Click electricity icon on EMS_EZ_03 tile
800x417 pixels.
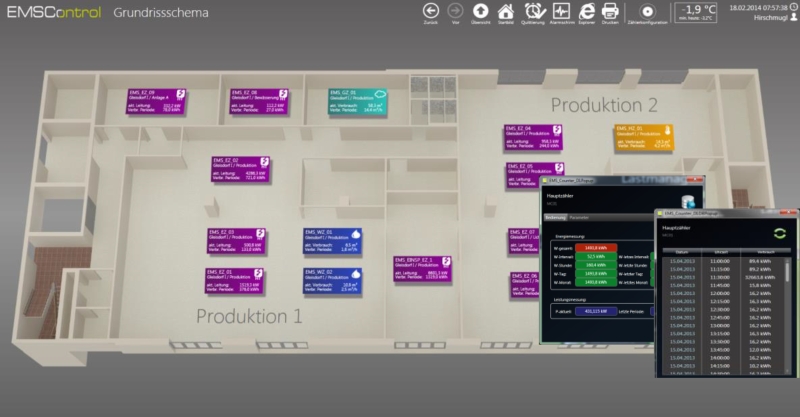click(x=260, y=233)
